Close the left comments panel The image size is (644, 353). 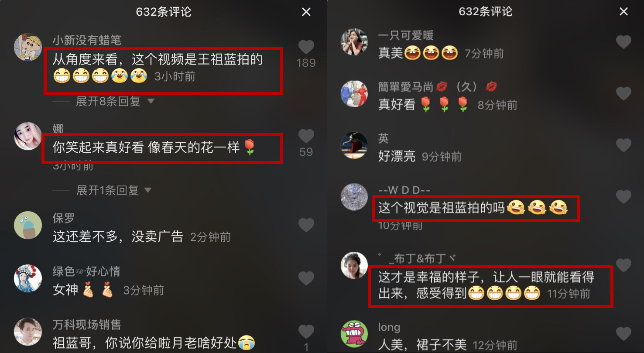click(306, 12)
